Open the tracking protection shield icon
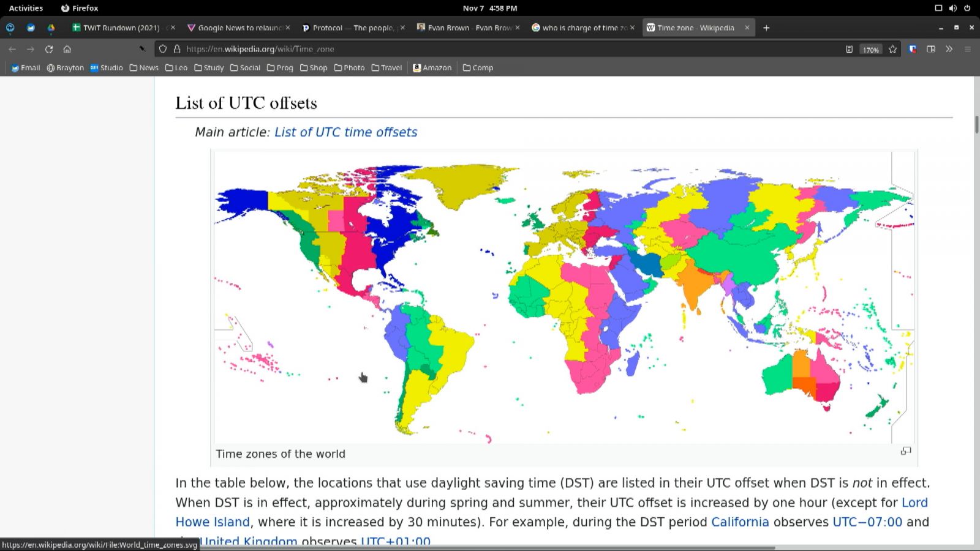980x551 pixels. (163, 49)
